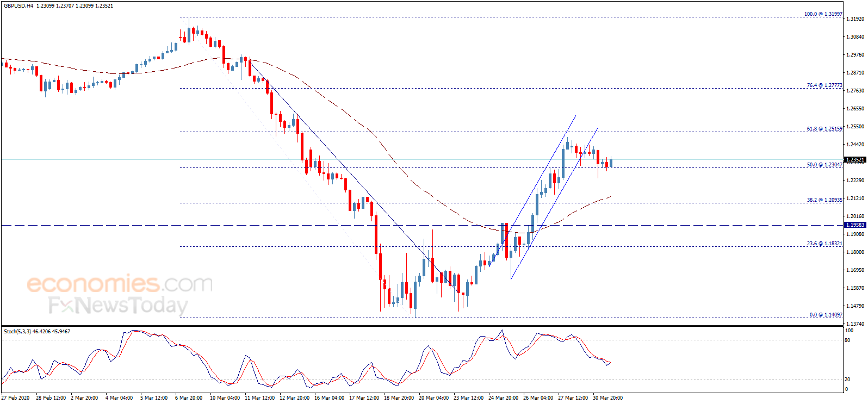
Task: Click the 61.8 @ 1.25159 Fibonacci label
Action: [x=824, y=129]
